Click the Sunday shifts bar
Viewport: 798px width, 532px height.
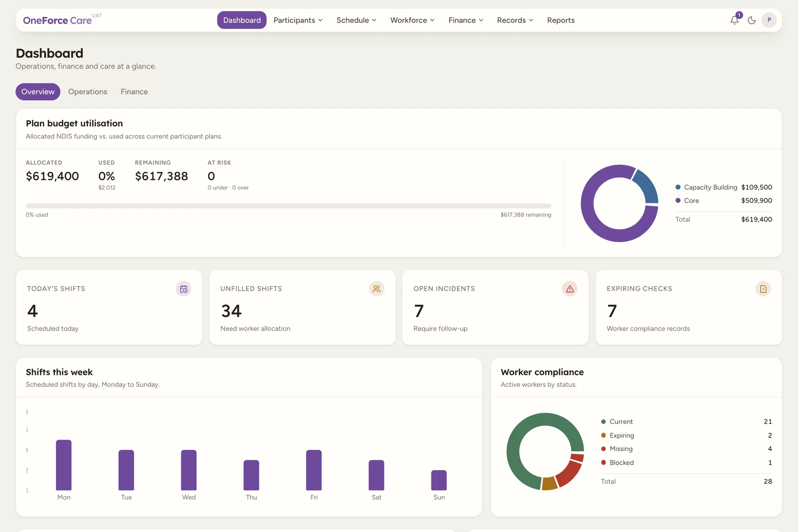(x=439, y=480)
